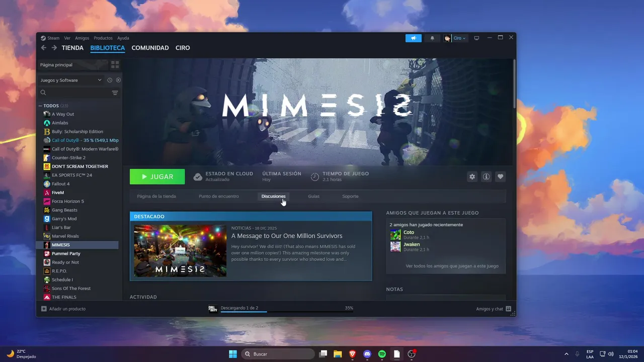The image size is (644, 362).
Task: Open Página de la tienda link
Action: pyautogui.click(x=156, y=196)
